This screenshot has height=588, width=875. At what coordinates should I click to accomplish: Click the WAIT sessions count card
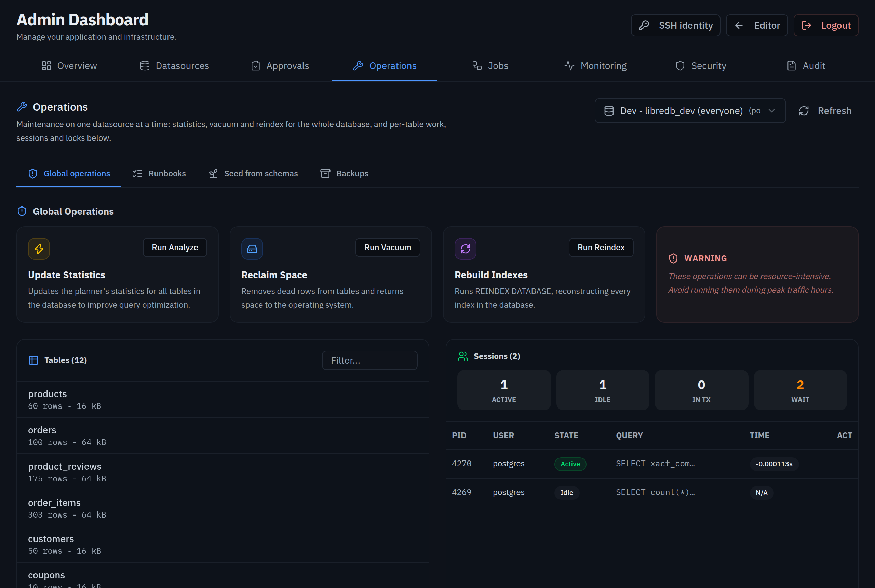point(800,390)
